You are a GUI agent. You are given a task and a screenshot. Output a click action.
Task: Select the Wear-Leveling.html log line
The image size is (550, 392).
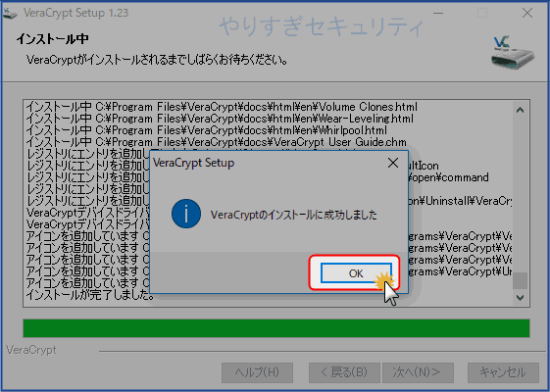[x=220, y=119]
